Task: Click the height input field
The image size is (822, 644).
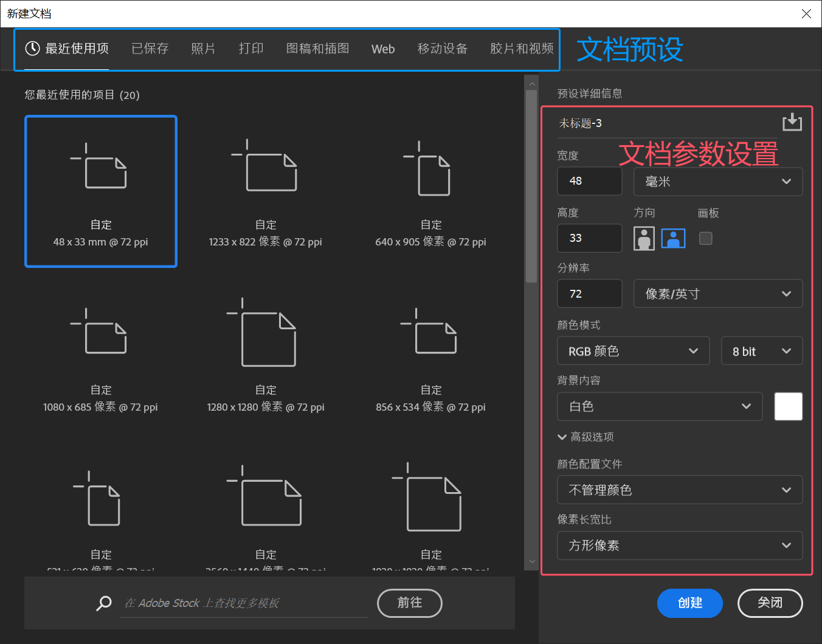Action: (x=590, y=238)
